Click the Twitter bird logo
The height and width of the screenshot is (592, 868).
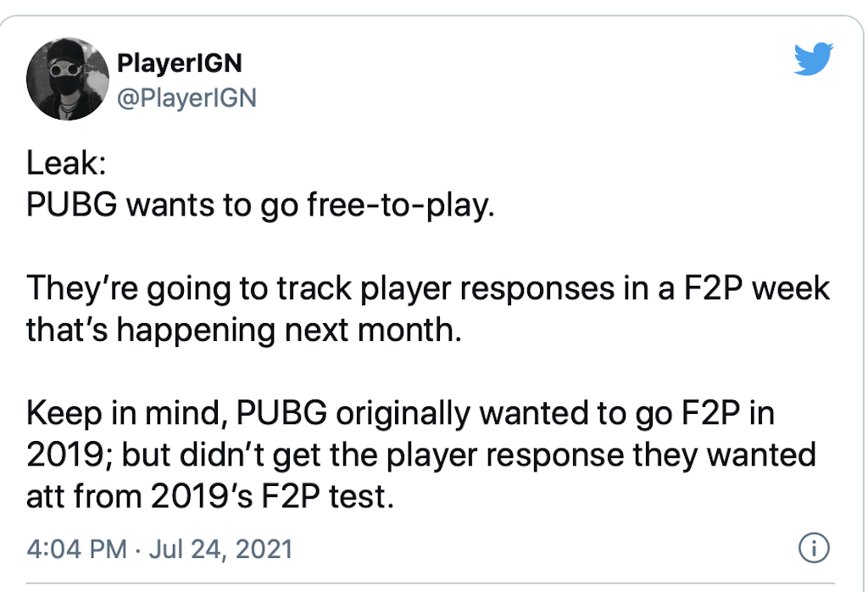[x=814, y=60]
